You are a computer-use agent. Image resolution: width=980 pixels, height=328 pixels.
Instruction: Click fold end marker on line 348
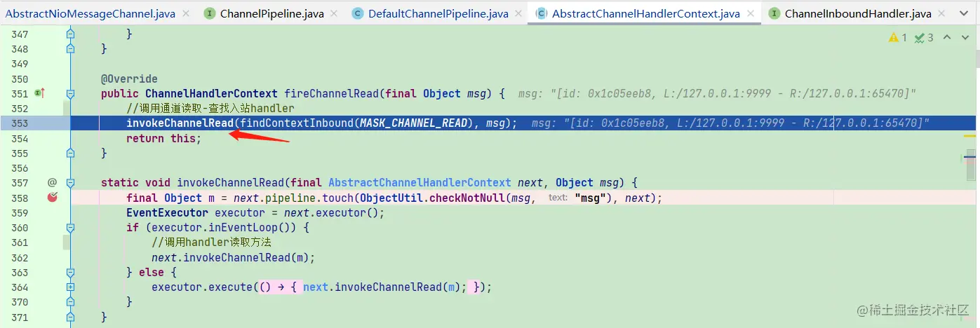pos(70,48)
